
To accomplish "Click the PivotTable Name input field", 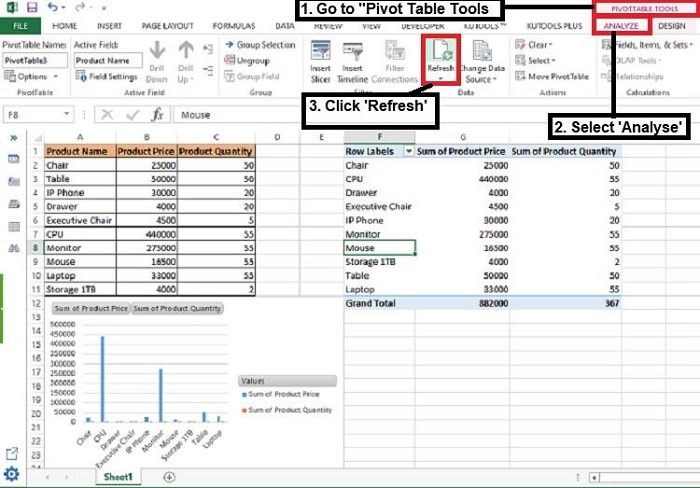I will pyautogui.click(x=35, y=60).
